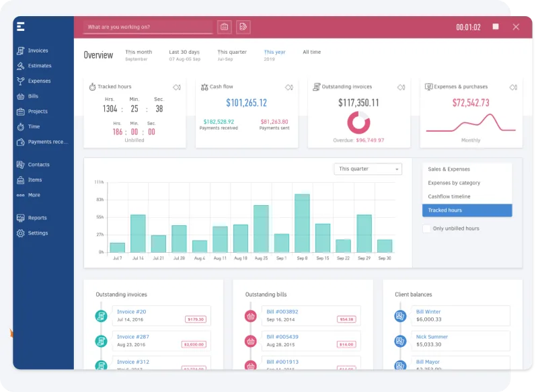Open Invoice #20 link
The width and height of the screenshot is (538, 392).
131,312
